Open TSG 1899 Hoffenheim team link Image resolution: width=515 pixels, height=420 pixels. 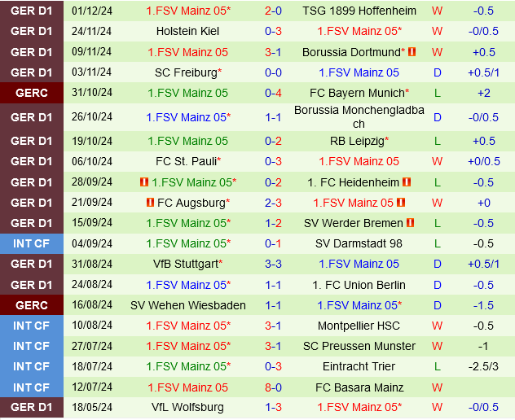[359, 11]
